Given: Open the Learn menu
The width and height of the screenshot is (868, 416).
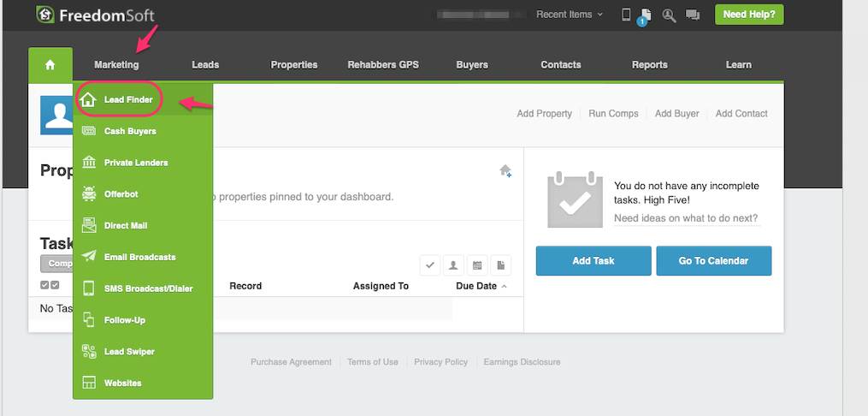Looking at the screenshot, I should pos(739,65).
